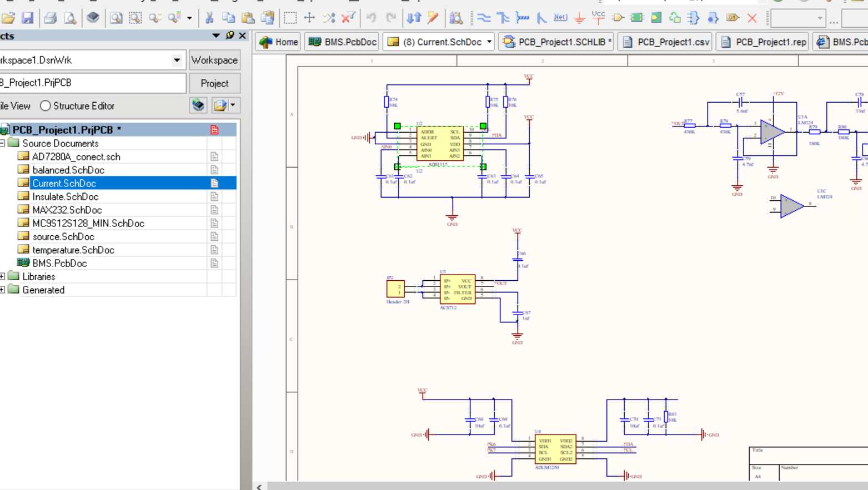
Task: Click the Workspace button
Action: click(x=214, y=60)
